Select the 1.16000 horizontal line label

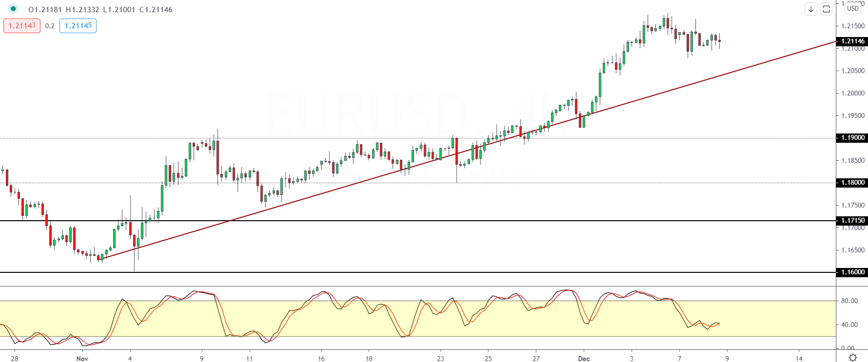[852, 272]
